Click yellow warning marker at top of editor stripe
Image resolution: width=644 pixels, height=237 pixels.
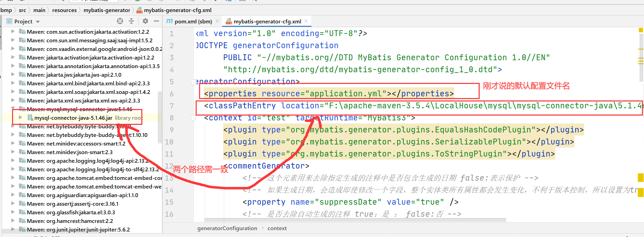click(x=641, y=30)
